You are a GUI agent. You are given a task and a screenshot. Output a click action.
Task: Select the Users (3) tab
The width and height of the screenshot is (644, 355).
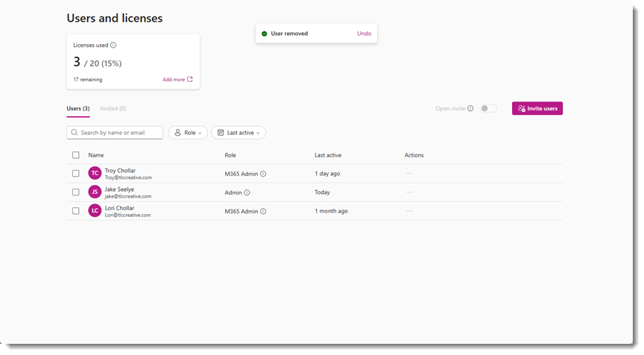tap(78, 109)
